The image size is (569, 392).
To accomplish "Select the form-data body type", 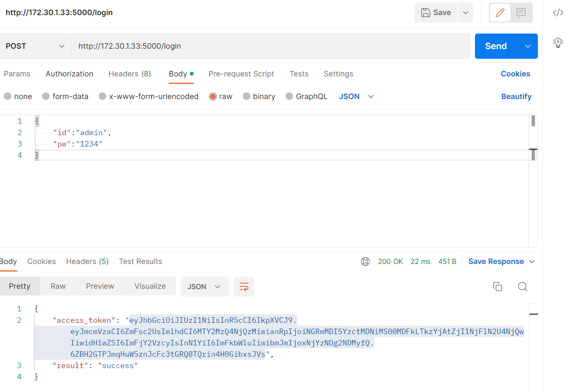I will point(66,97).
